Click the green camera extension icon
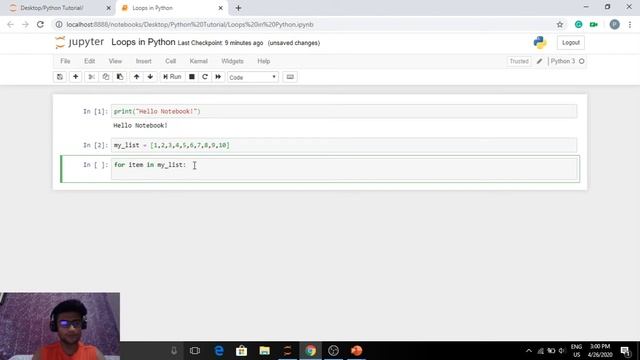Screen dimensions: 640x360 pyautogui.click(x=594, y=24)
